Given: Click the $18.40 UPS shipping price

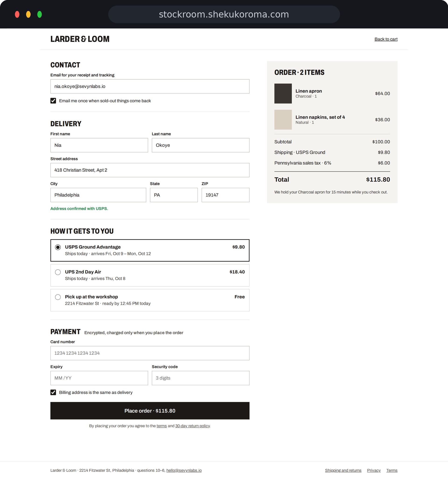Looking at the screenshot, I should click(x=237, y=272).
